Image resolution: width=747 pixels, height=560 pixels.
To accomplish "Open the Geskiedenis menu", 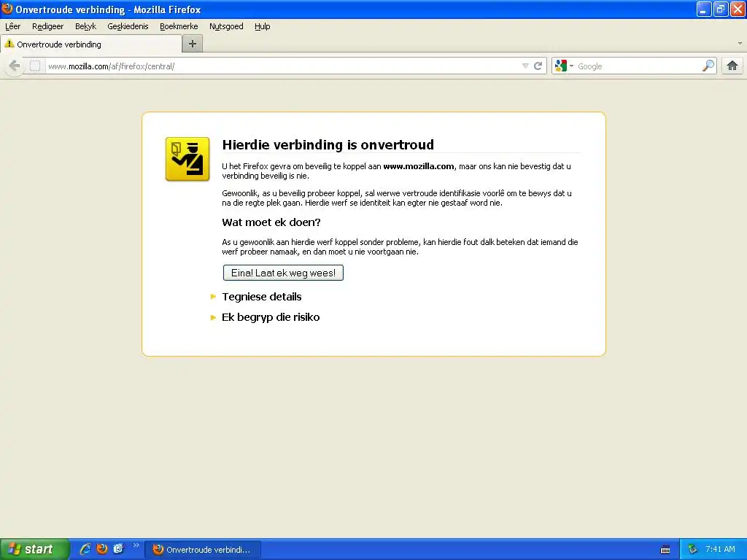I will click(128, 26).
